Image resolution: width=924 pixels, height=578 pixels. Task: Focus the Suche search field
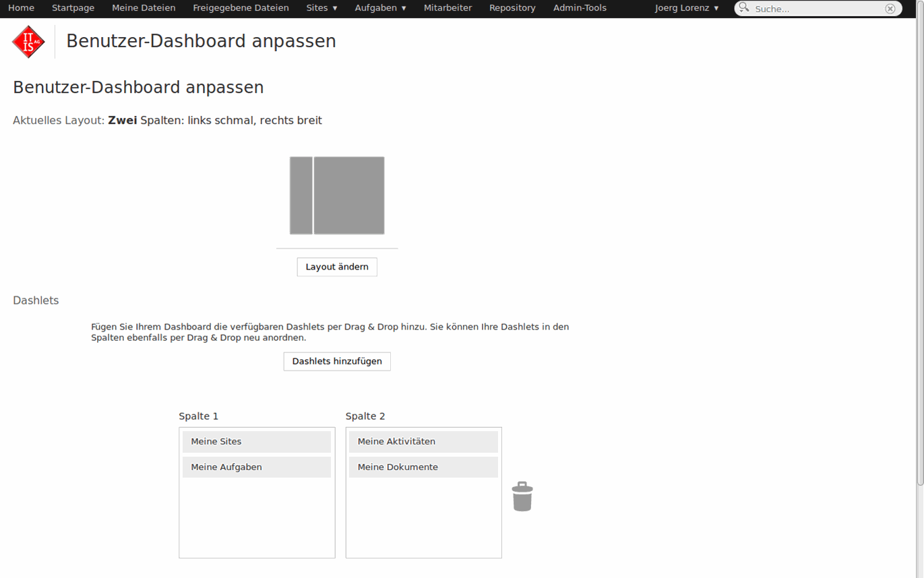click(818, 9)
